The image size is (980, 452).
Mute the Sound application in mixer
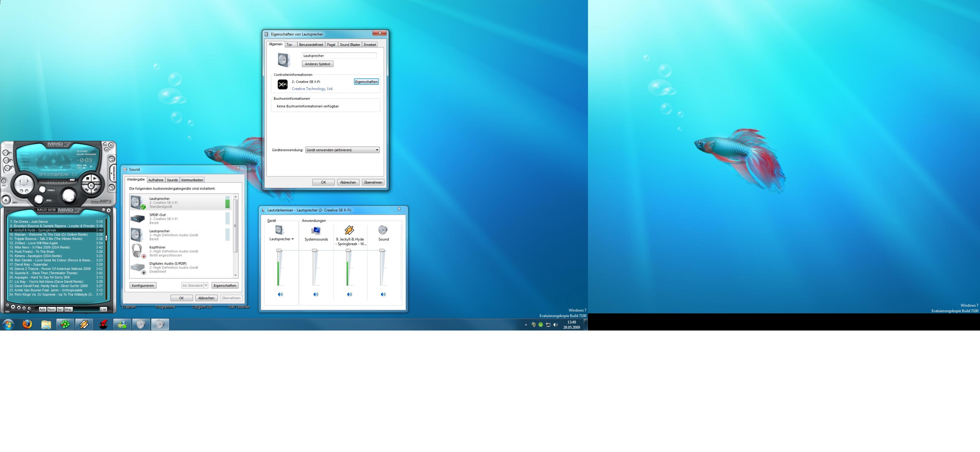click(x=383, y=294)
